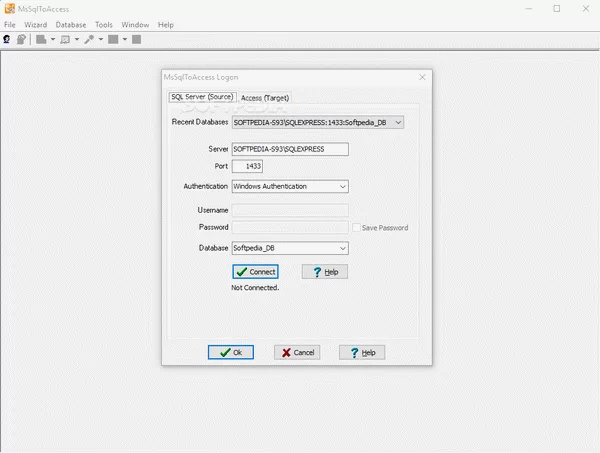This screenshot has width=600, height=453.
Task: Toggle the Save Password checkbox
Action: coord(356,228)
